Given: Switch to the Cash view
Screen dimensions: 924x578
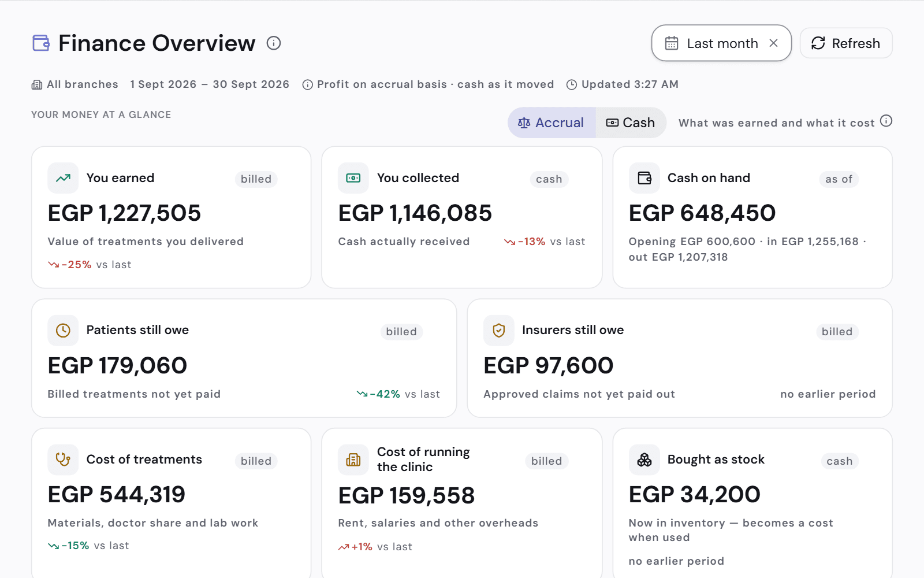Looking at the screenshot, I should point(631,123).
